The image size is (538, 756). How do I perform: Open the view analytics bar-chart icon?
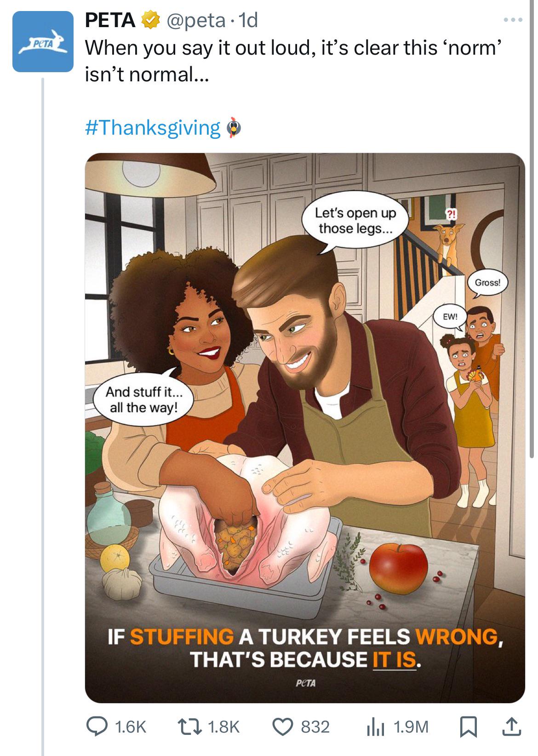click(376, 726)
